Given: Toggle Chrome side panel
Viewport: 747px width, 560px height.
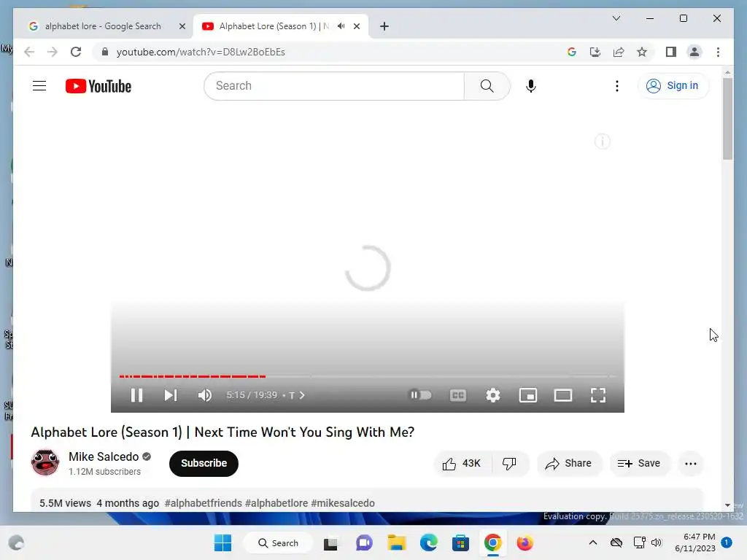Looking at the screenshot, I should [x=671, y=52].
